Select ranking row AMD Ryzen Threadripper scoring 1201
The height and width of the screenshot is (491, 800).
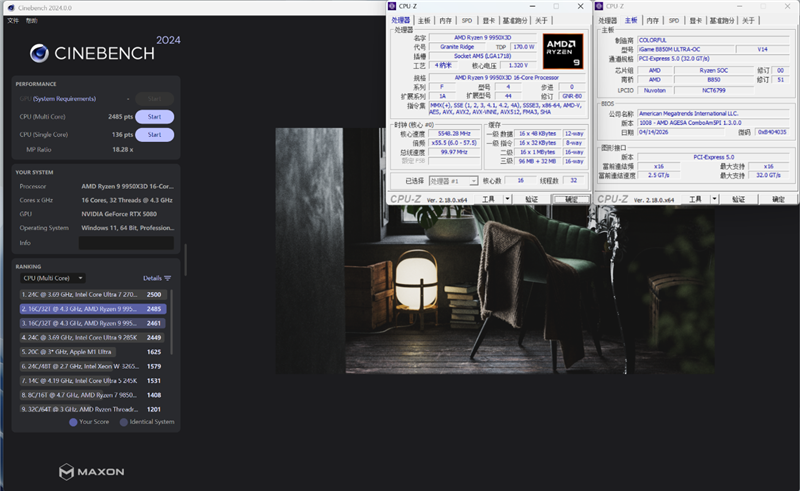[x=93, y=409]
